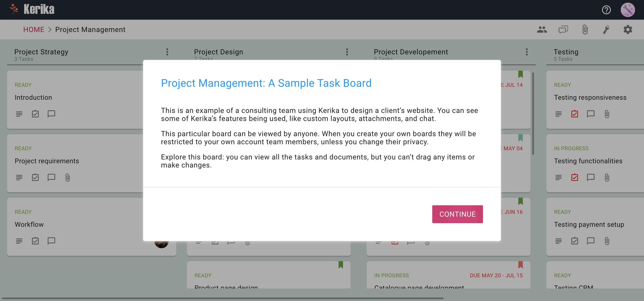644x301 pixels.
Task: Open checklist icon on Project requirements card
Action: (x=35, y=178)
